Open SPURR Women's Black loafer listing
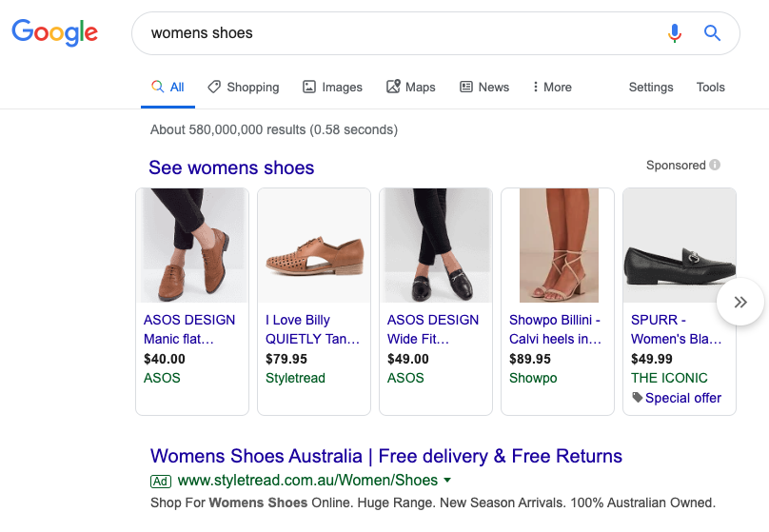The image size is (769, 532). (x=677, y=329)
